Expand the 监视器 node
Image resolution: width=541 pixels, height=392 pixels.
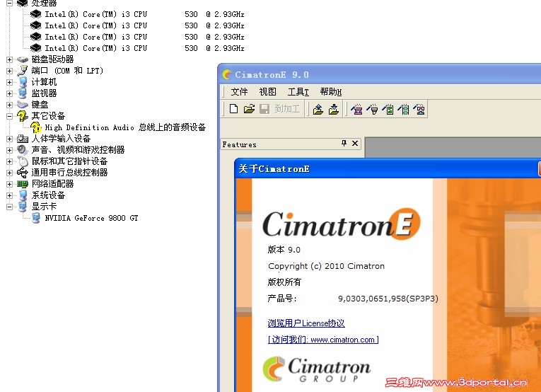tap(10, 93)
